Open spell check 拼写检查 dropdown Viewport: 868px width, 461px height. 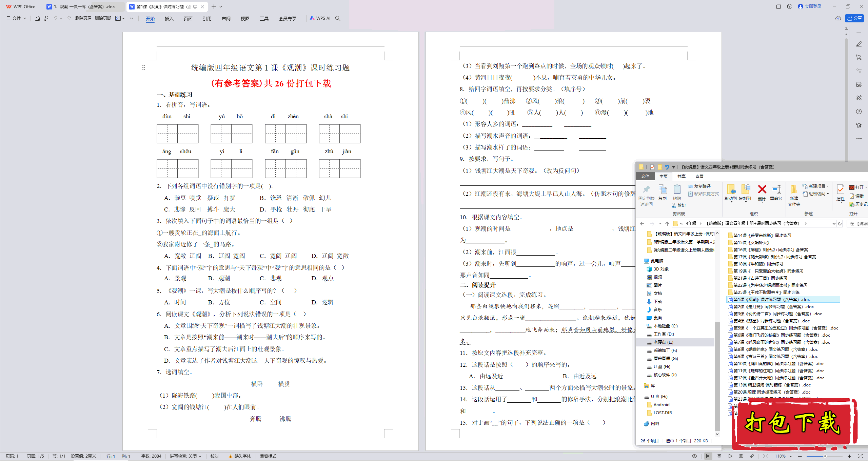185,456
